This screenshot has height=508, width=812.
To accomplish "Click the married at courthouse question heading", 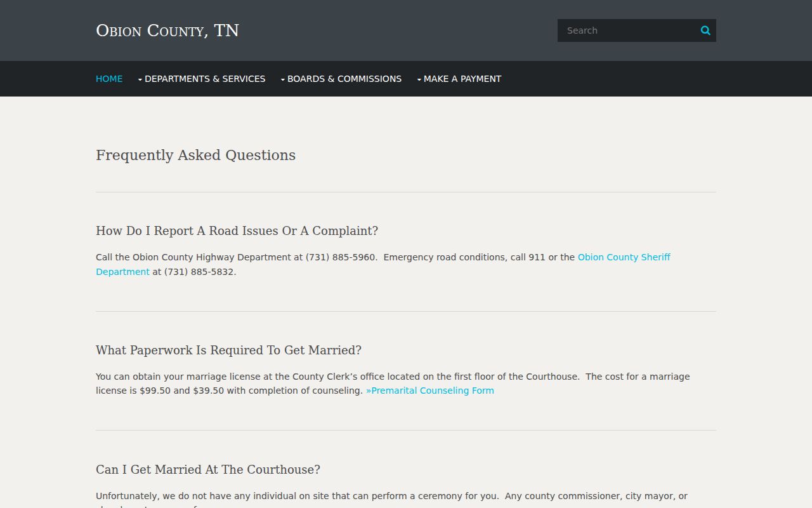I will click(208, 469).
